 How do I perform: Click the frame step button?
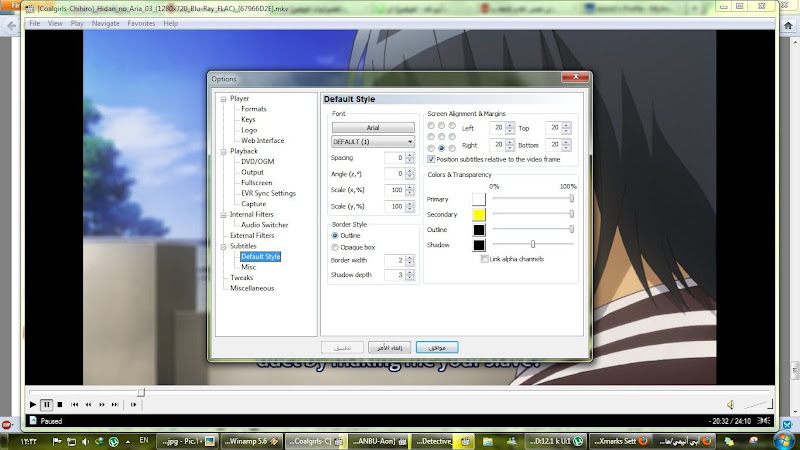(133, 405)
